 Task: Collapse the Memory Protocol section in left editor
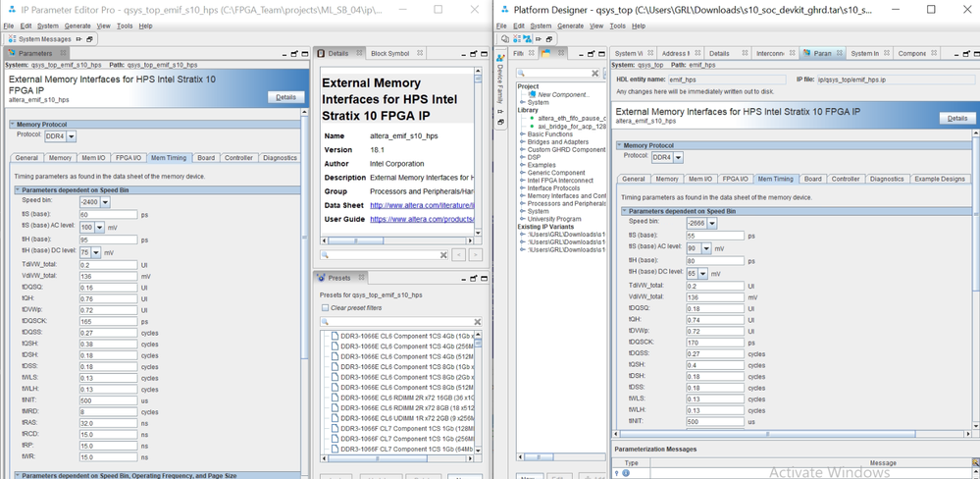pos(13,125)
